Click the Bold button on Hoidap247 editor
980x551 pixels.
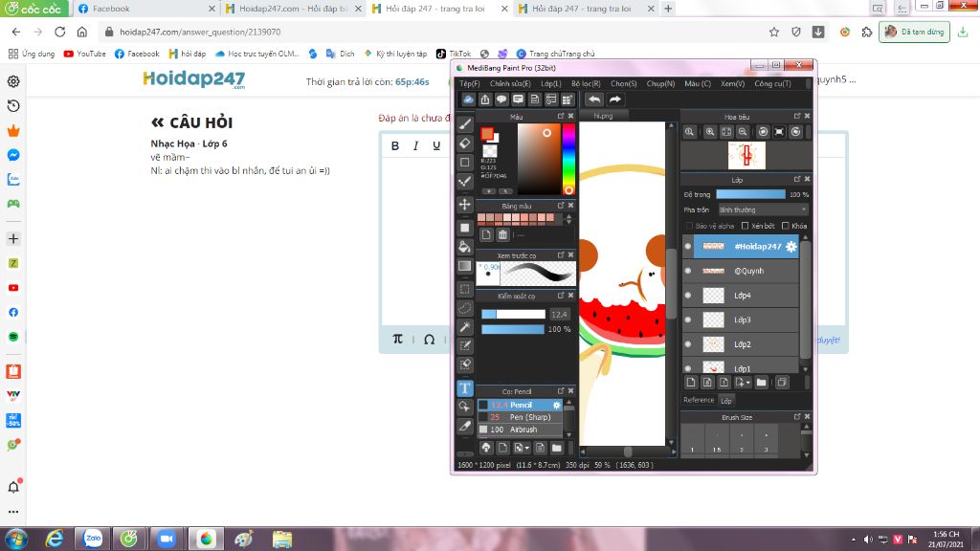(395, 145)
